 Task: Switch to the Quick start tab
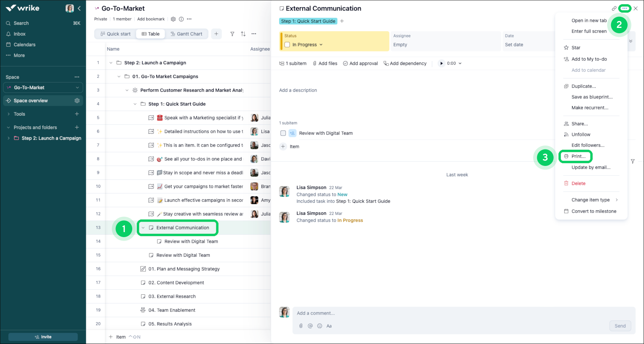115,34
